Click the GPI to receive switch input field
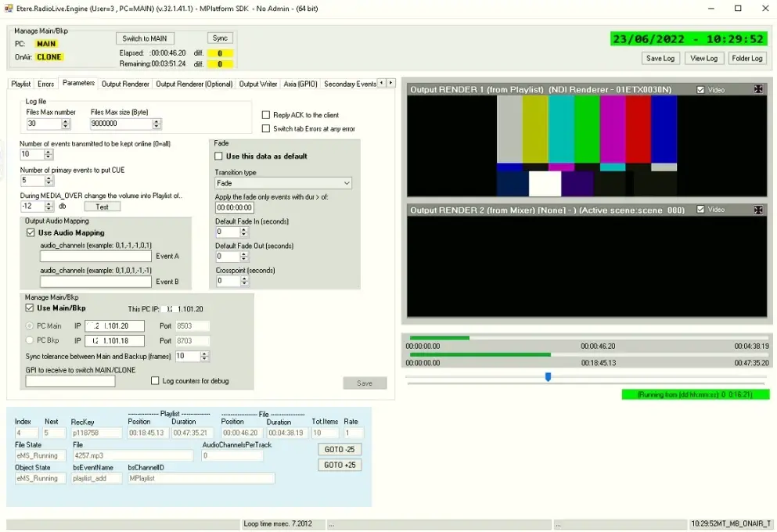Screen dimensions: 777x532 pos(70,381)
